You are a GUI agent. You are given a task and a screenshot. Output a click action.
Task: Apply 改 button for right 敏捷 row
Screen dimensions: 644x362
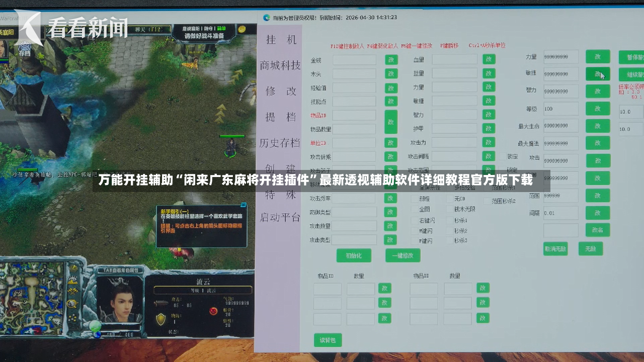pos(598,74)
